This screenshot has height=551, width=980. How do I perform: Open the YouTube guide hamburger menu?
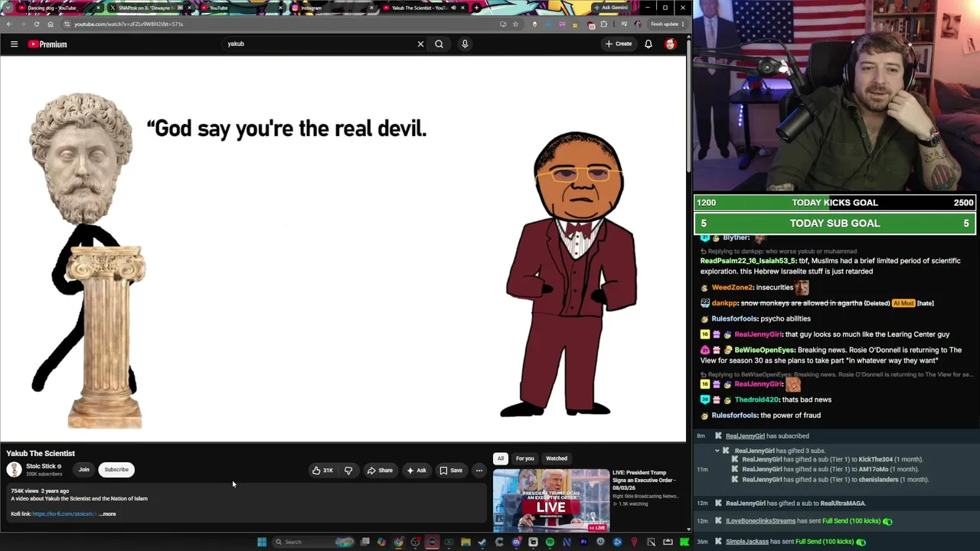[14, 44]
